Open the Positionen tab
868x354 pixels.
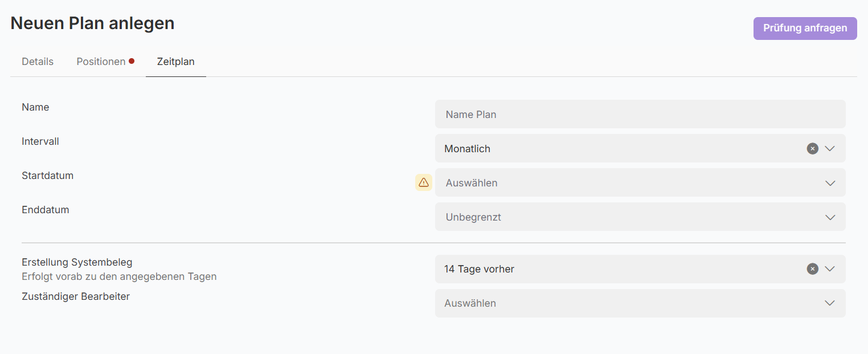pyautogui.click(x=101, y=62)
